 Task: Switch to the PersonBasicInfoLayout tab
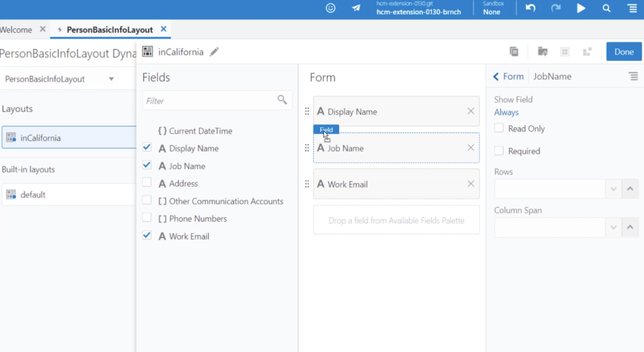click(x=109, y=30)
